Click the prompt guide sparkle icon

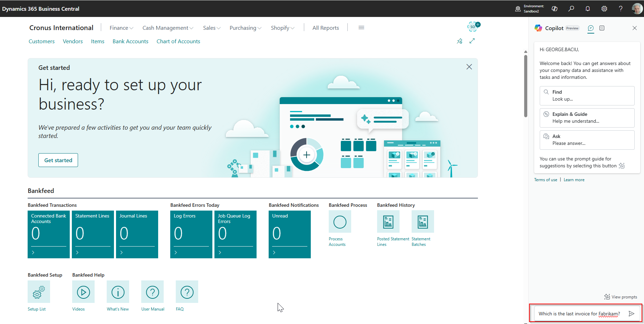click(622, 166)
